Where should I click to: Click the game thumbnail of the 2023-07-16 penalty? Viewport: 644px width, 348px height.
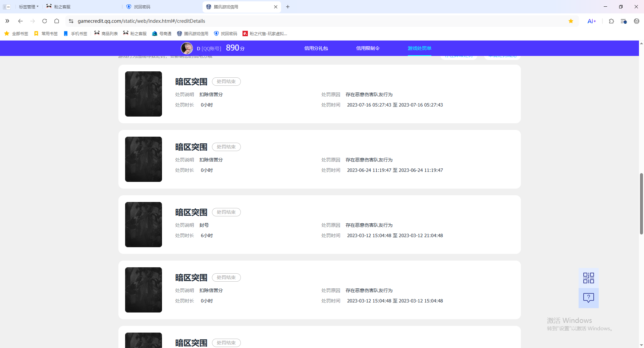144,94
